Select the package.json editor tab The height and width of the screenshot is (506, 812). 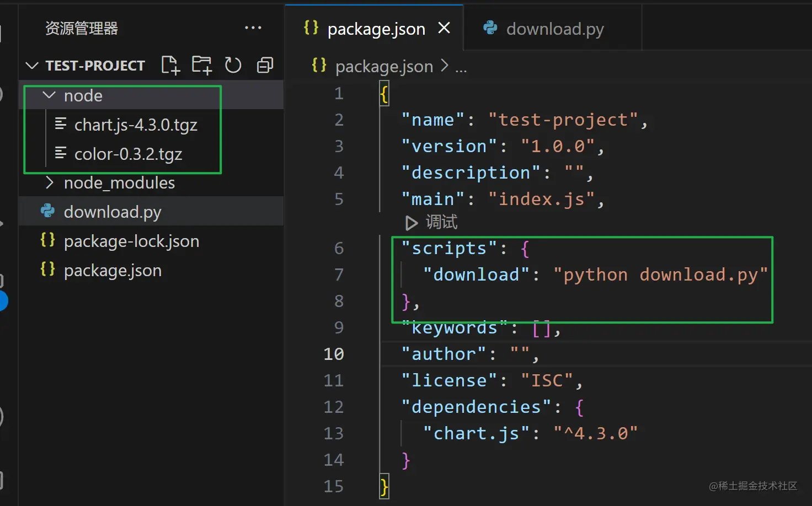(x=376, y=28)
